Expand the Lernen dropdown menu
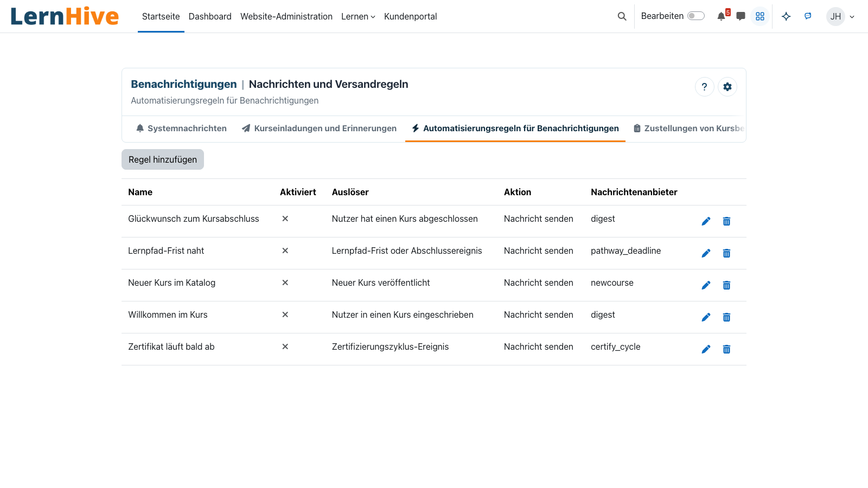868x488 pixels. (358, 16)
